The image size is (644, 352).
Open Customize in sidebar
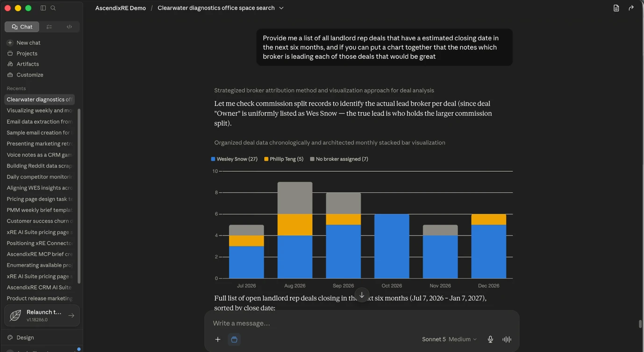tap(30, 75)
